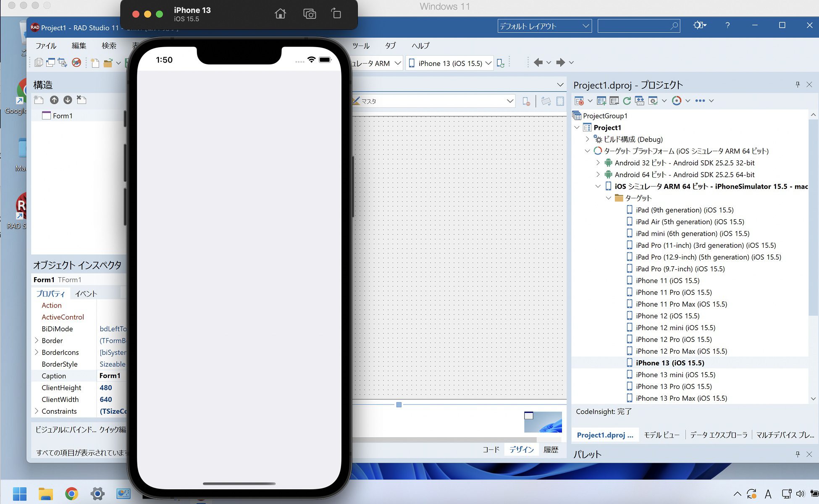Viewport: 819px width, 504px height.
Task: Click the three-dots More icon in Projects toolbar
Action: [x=700, y=101]
